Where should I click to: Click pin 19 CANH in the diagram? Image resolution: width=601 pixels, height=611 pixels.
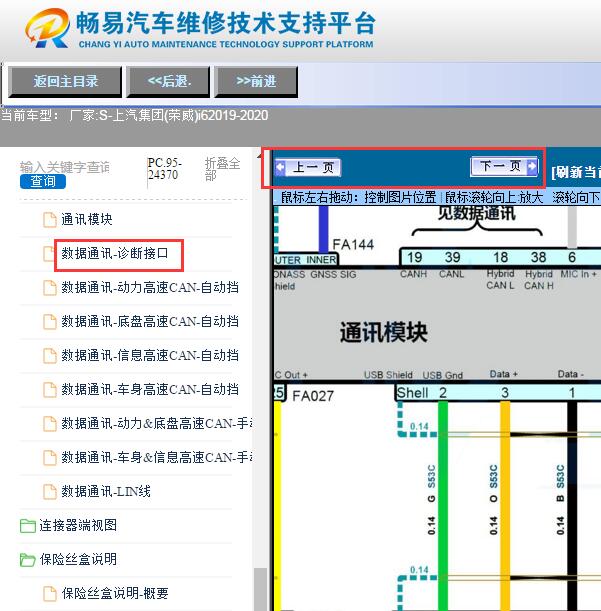click(414, 257)
